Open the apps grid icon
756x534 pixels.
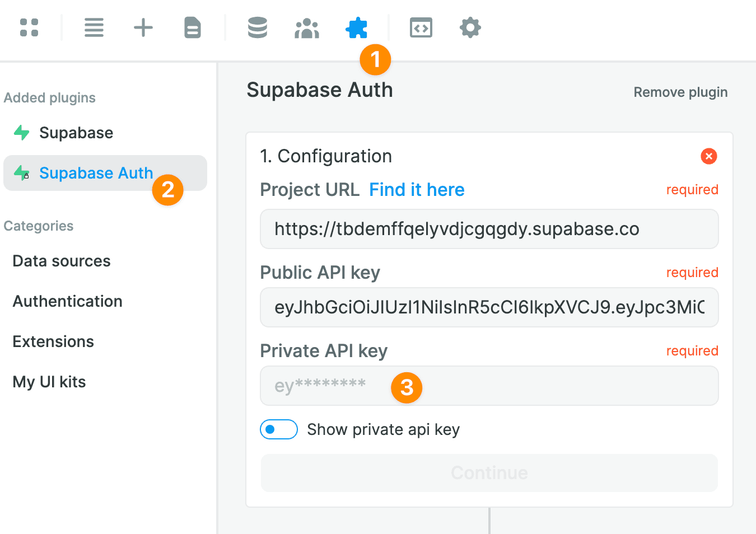[x=29, y=27]
